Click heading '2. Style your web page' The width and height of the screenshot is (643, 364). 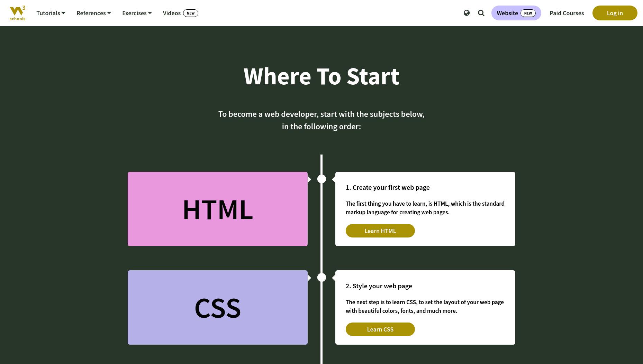379,286
